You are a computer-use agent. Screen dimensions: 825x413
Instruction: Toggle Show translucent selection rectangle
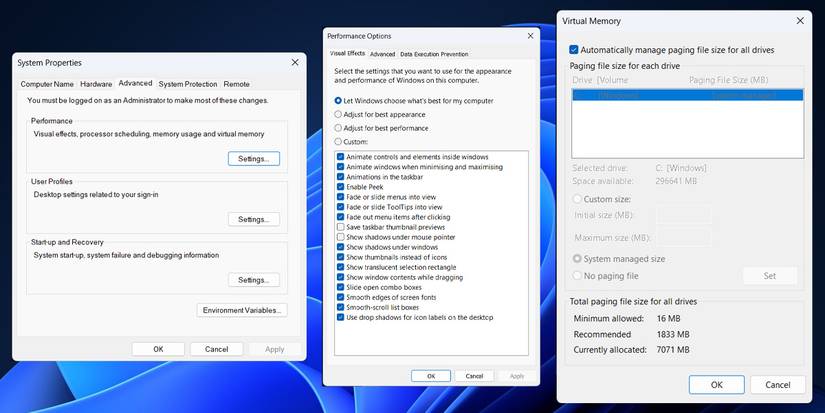340,267
